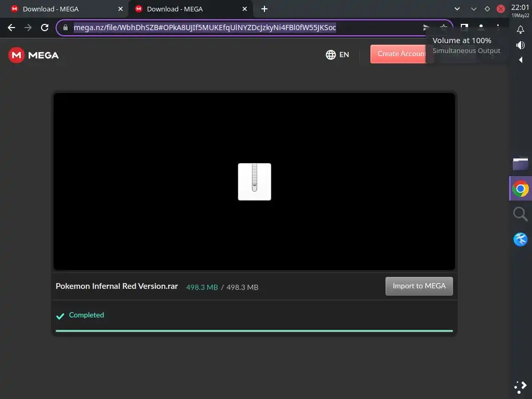The height and width of the screenshot is (399, 532).
Task: Click the share/send page icon
Action: (426, 27)
